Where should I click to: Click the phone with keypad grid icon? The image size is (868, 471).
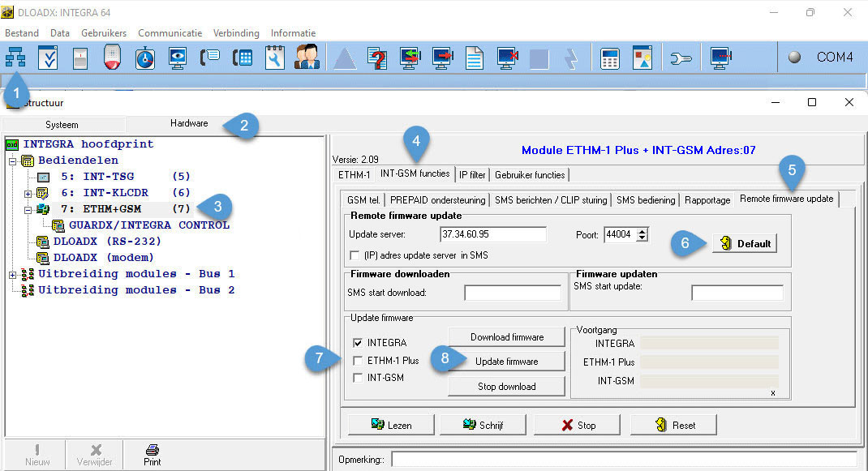[x=243, y=58]
